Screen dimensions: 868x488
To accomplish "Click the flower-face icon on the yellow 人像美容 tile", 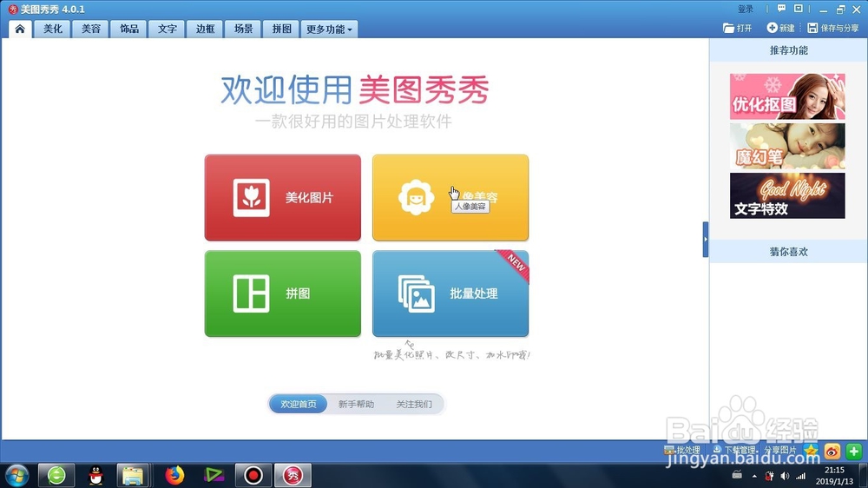I will tap(416, 198).
